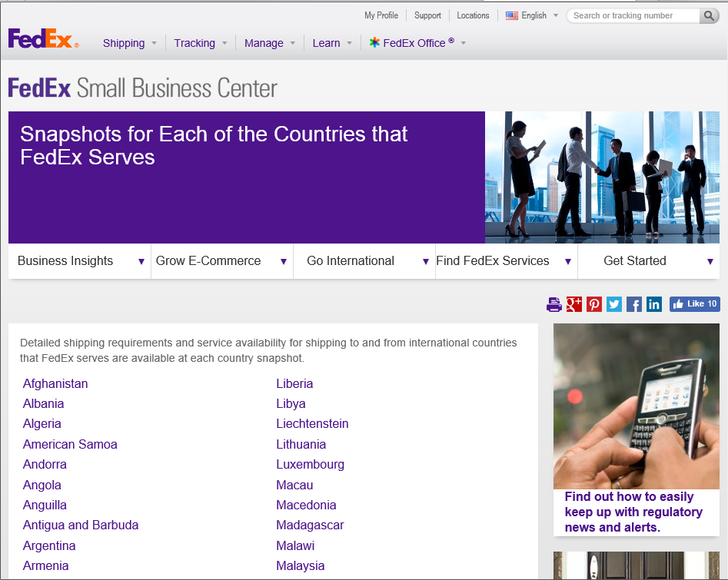Open the regulatory news and alerts link

(633, 512)
